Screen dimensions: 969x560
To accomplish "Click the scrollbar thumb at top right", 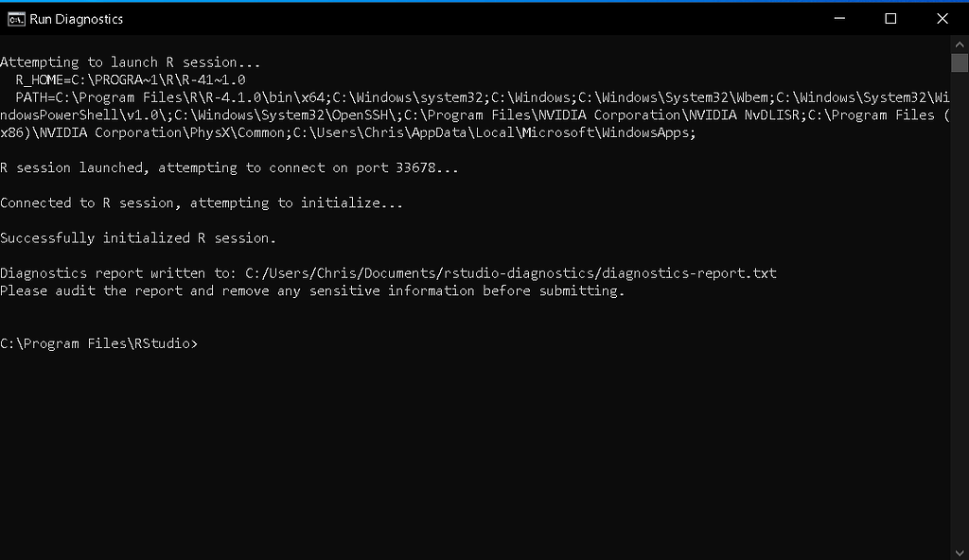I will (x=958, y=61).
